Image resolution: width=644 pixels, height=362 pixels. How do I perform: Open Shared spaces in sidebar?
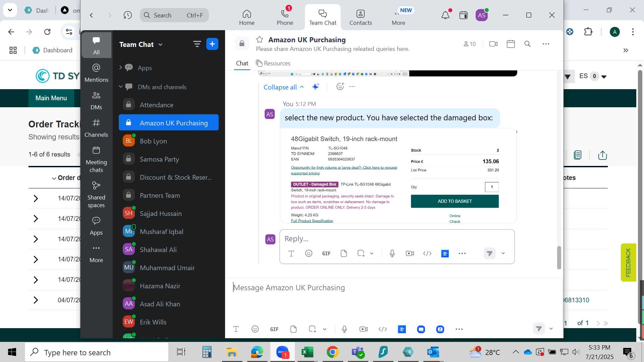coord(96,195)
